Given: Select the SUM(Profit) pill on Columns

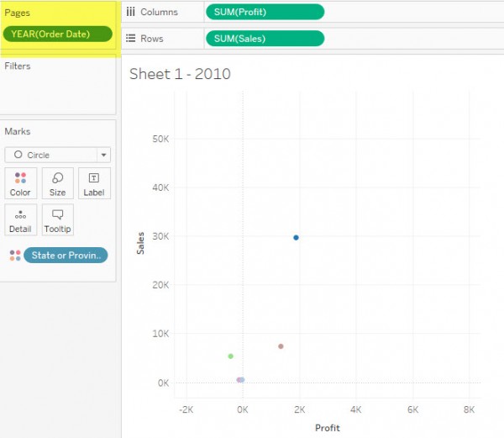Looking at the screenshot, I should (265, 12).
